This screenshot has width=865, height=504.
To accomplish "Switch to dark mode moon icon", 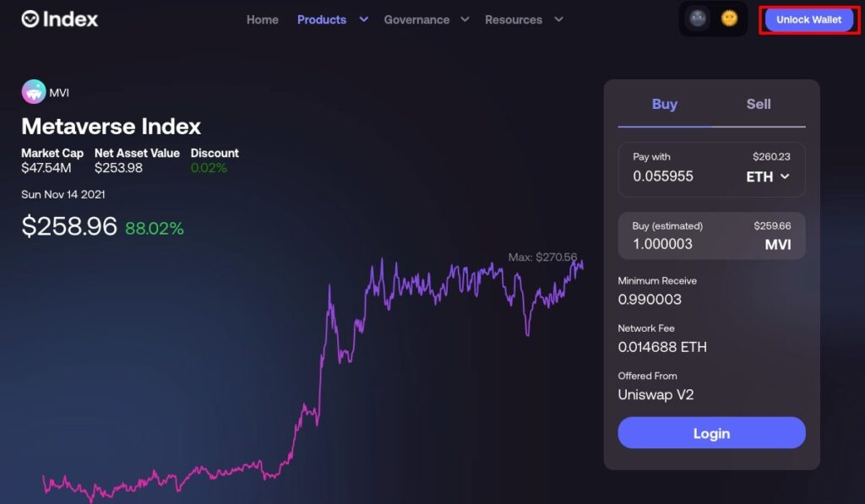I will coord(698,19).
